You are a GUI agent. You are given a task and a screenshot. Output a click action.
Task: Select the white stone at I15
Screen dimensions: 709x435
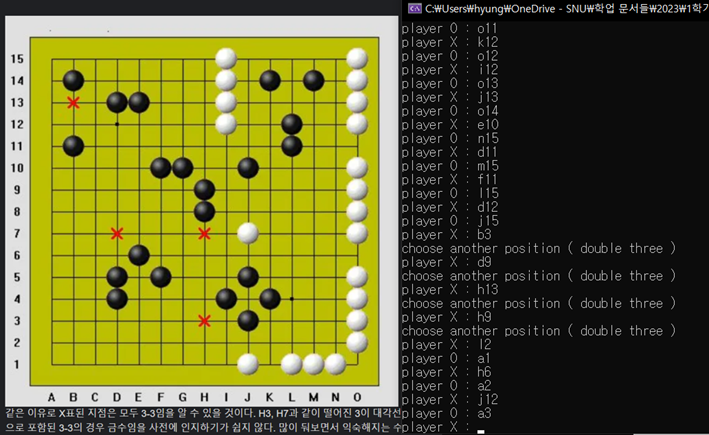pos(226,58)
